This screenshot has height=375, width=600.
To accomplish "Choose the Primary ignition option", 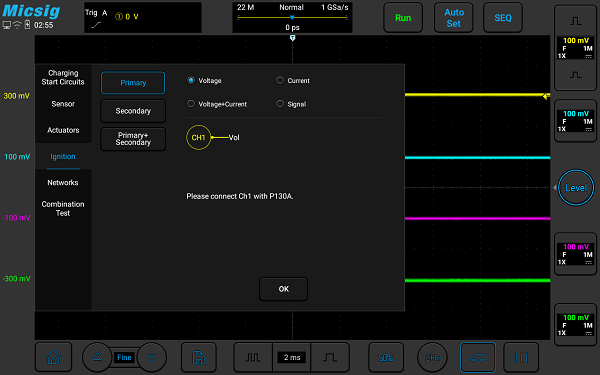I will 133,83.
